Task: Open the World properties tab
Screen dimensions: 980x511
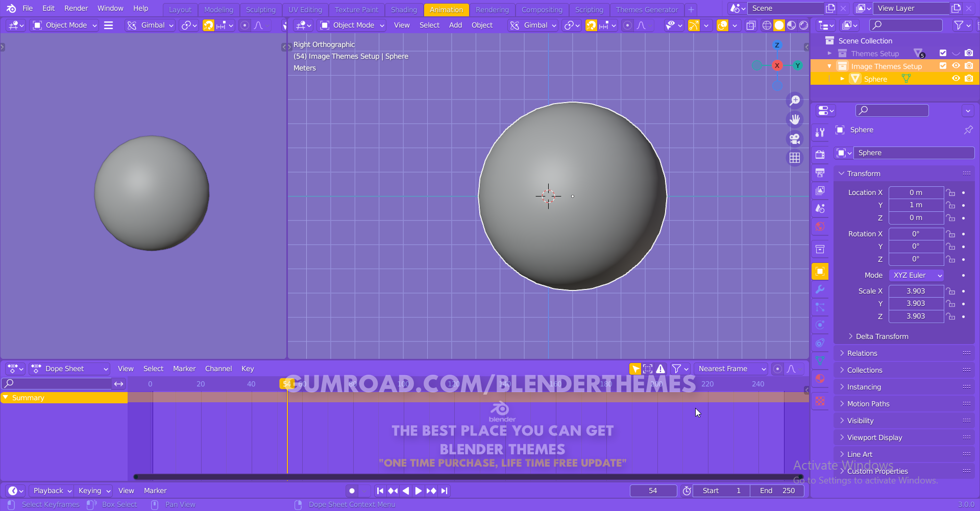Action: click(x=820, y=226)
